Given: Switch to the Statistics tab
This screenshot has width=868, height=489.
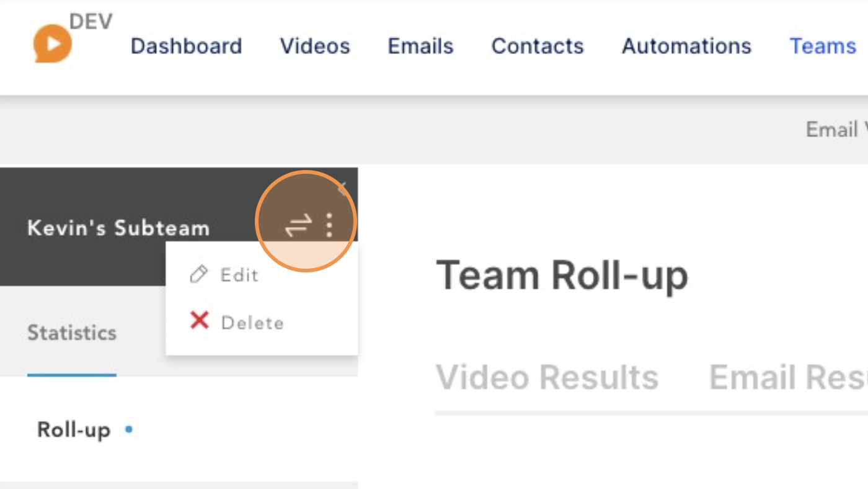Looking at the screenshot, I should click(x=72, y=333).
